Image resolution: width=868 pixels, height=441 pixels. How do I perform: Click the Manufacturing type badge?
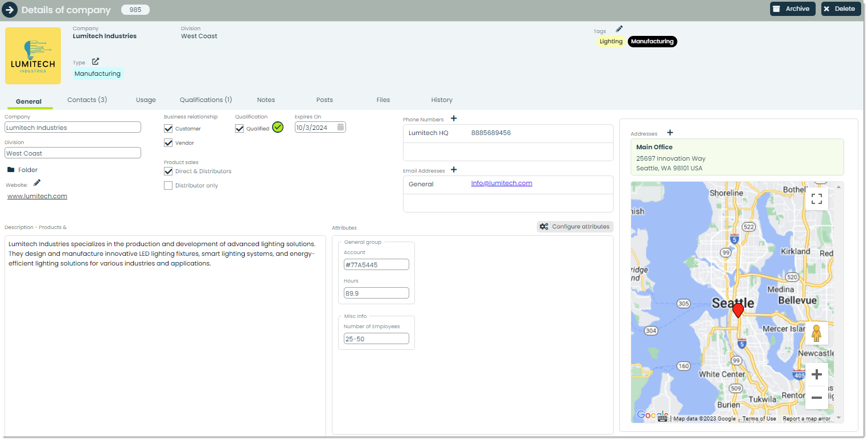98,73
